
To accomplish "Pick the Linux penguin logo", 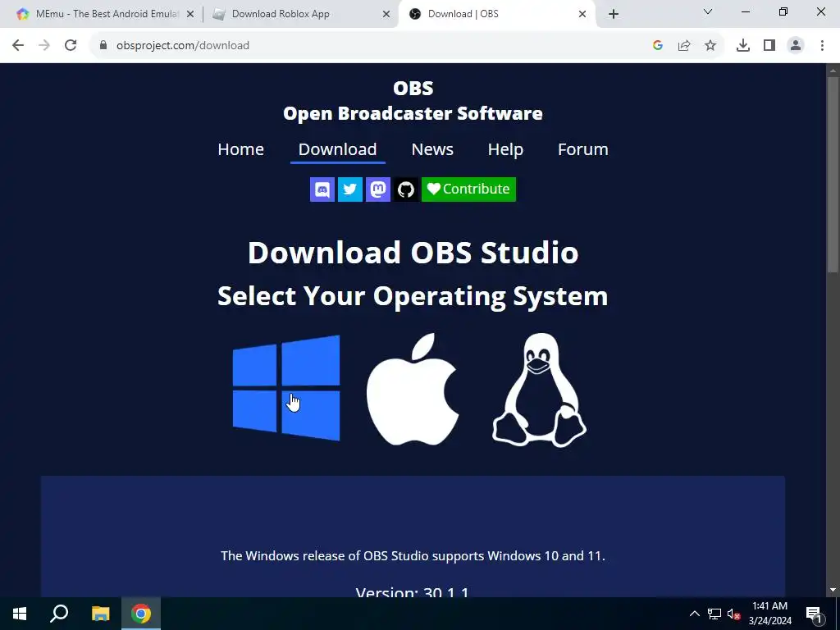I will point(539,390).
